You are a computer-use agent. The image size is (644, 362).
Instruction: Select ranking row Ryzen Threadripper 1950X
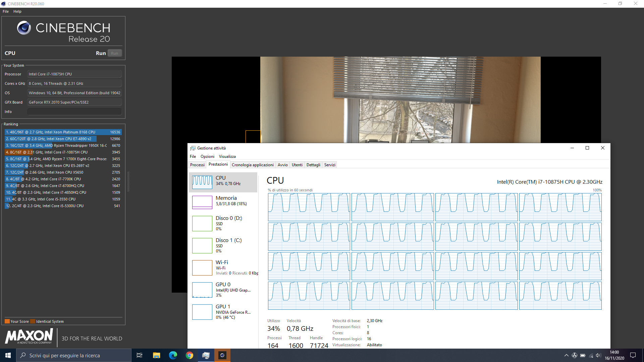(63, 145)
